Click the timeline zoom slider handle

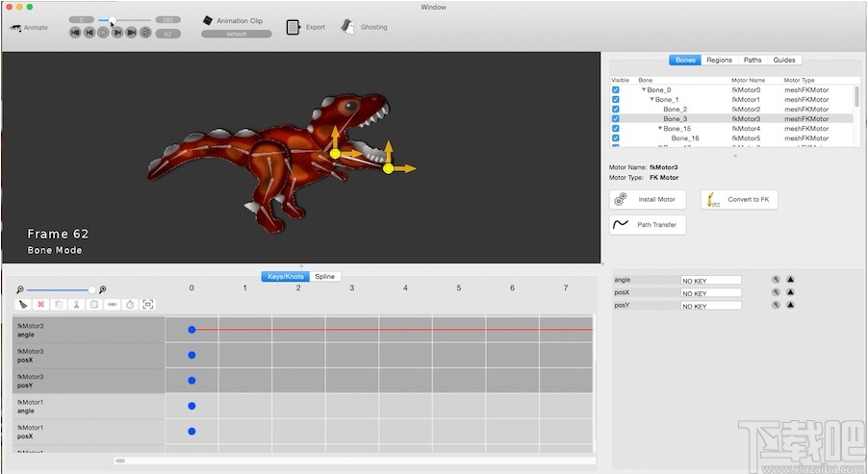92,289
